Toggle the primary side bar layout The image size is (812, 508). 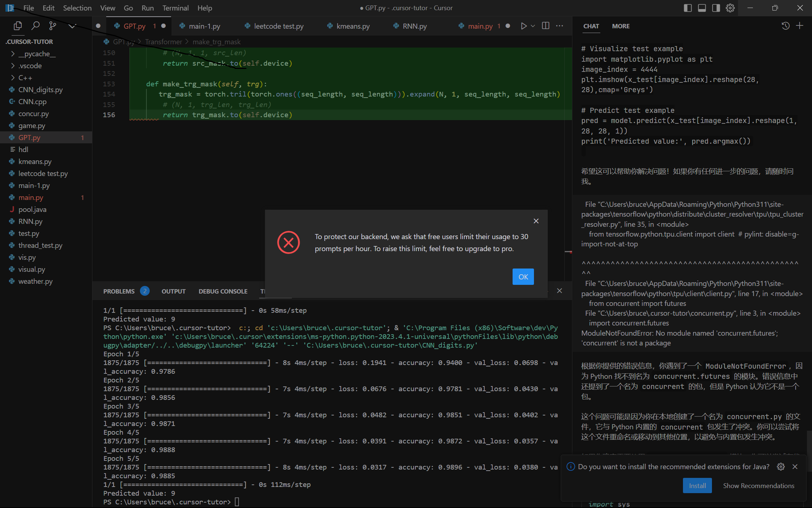point(688,8)
